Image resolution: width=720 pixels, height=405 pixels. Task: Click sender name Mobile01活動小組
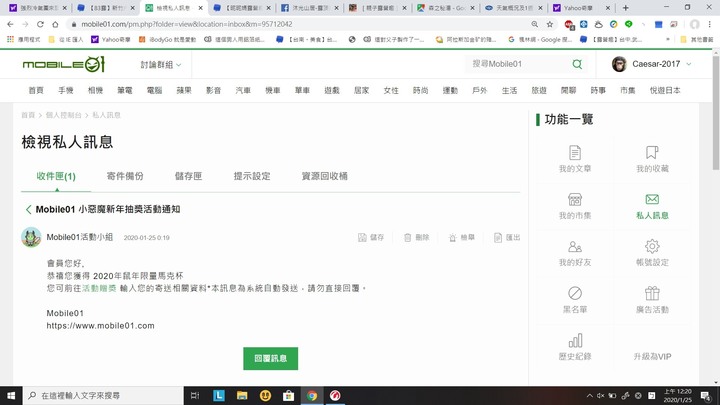point(79,237)
